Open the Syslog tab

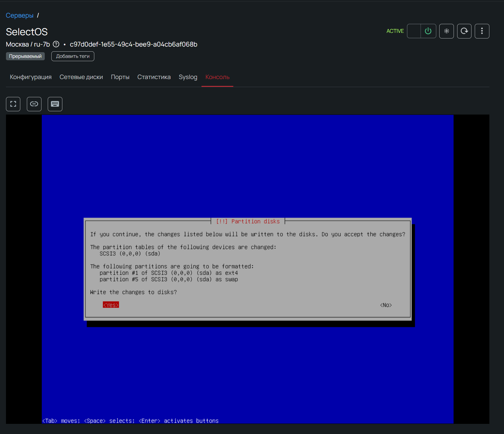(188, 77)
